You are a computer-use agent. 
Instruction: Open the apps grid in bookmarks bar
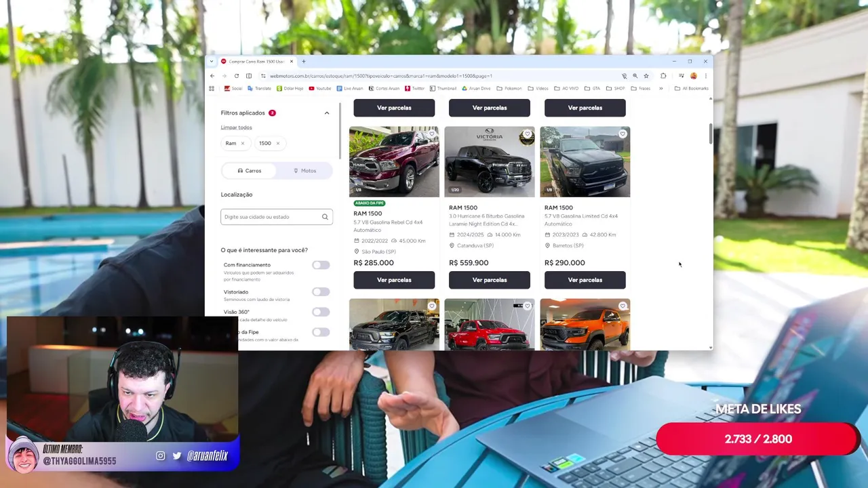tap(212, 88)
